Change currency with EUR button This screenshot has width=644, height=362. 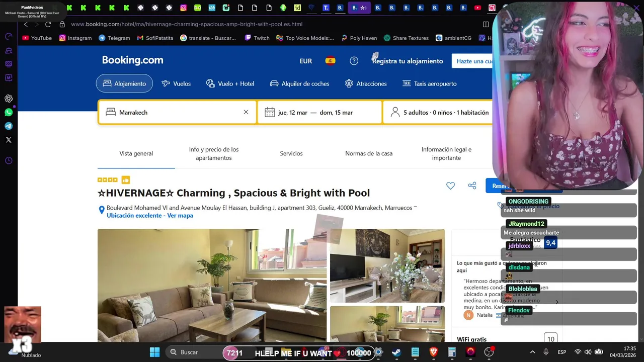[x=306, y=61]
